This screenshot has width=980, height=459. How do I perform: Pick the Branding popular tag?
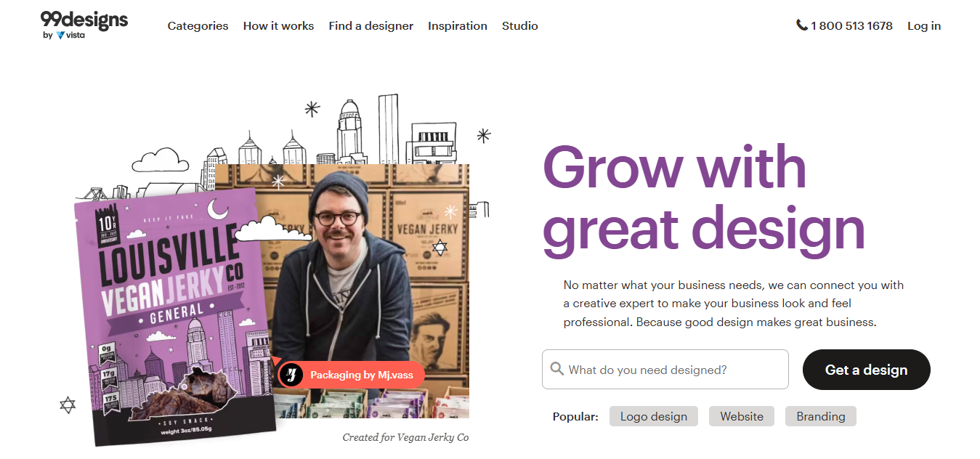click(x=821, y=416)
